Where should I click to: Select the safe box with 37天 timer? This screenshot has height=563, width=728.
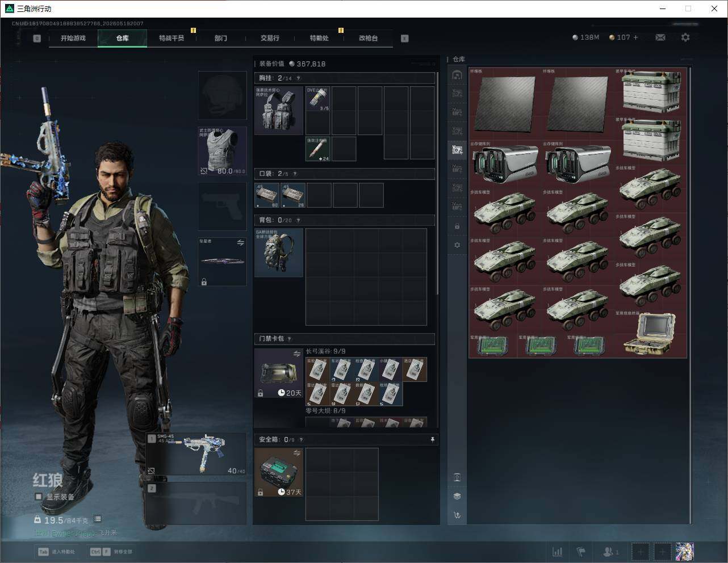tap(279, 472)
